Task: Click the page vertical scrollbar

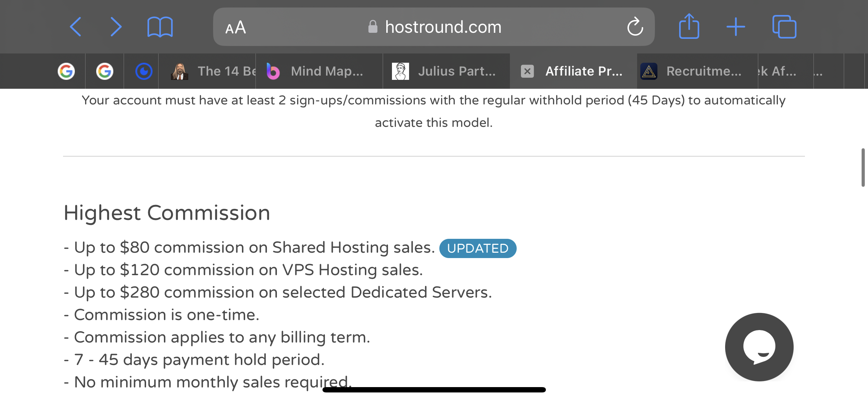Action: (x=863, y=168)
